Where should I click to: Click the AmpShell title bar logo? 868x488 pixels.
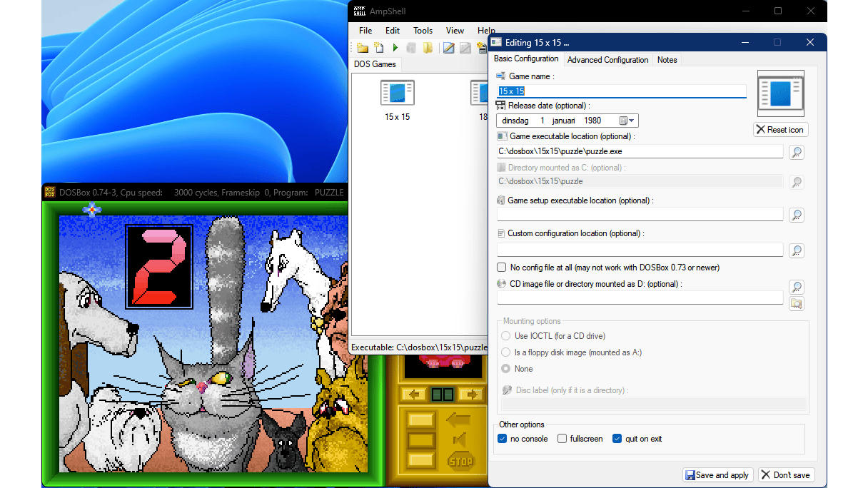pos(360,11)
